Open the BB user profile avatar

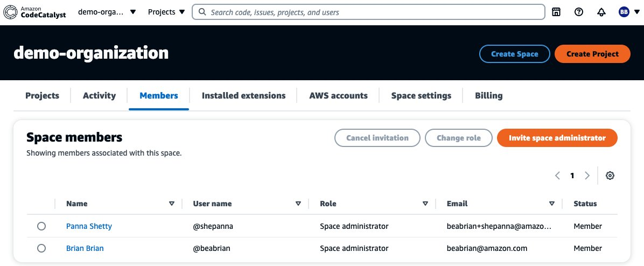click(x=625, y=12)
